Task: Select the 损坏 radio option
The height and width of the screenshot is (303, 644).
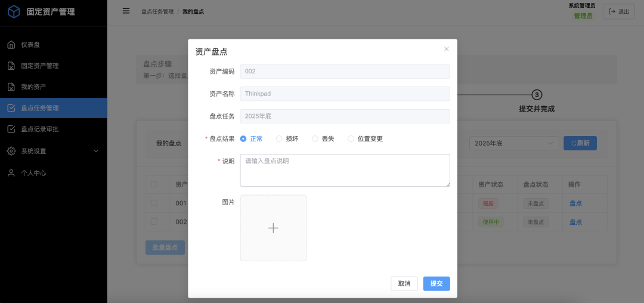Action: 279,139
